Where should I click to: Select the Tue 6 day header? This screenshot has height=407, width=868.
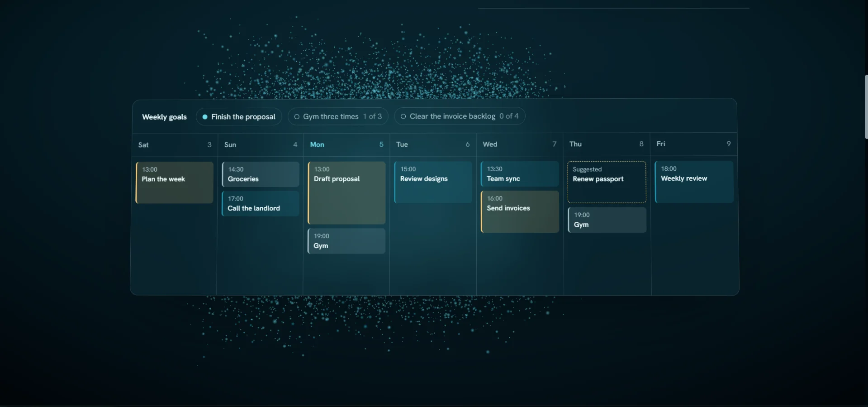[x=433, y=144]
